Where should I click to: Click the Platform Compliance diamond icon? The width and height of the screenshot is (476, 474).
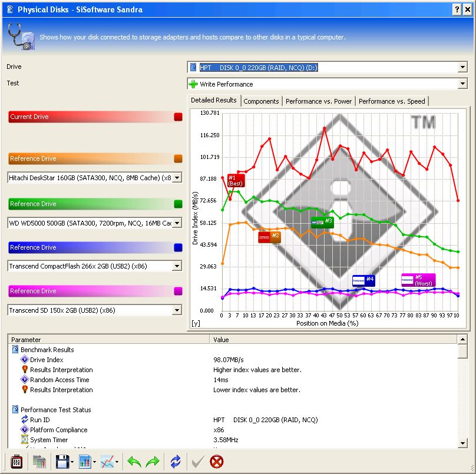[x=25, y=430]
